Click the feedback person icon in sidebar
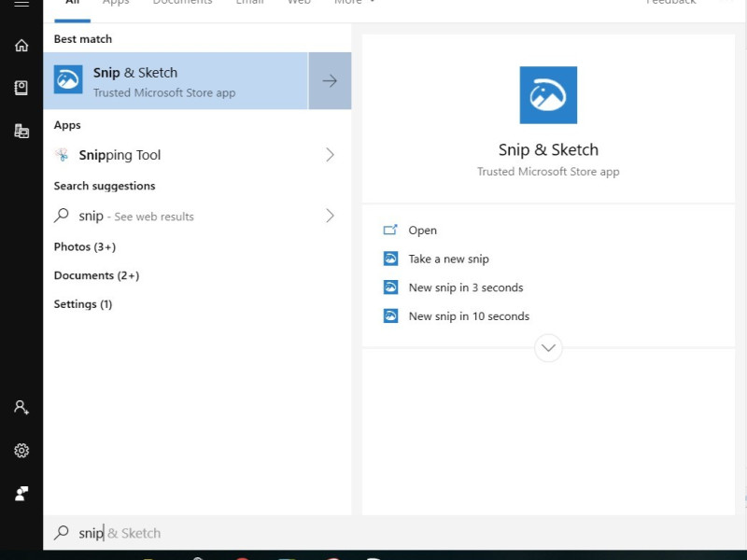 pyautogui.click(x=21, y=494)
